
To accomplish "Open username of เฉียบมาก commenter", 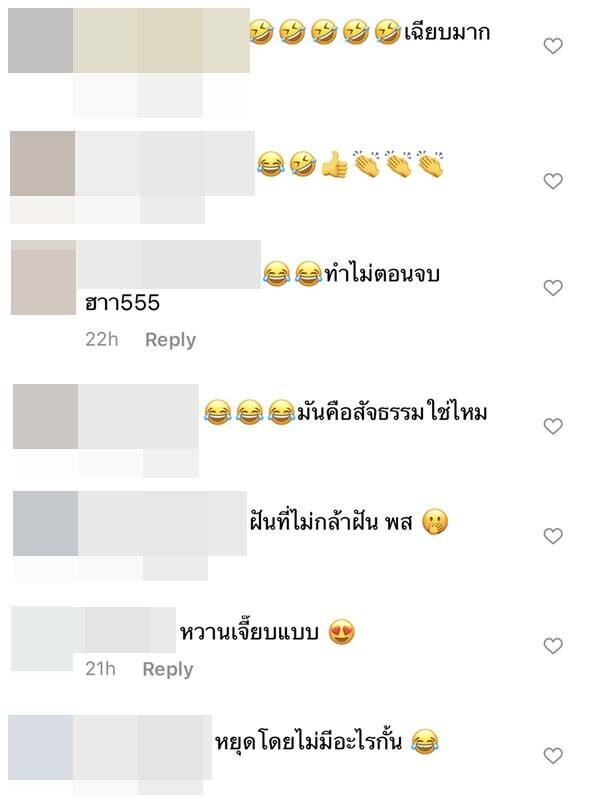I will click(161, 40).
